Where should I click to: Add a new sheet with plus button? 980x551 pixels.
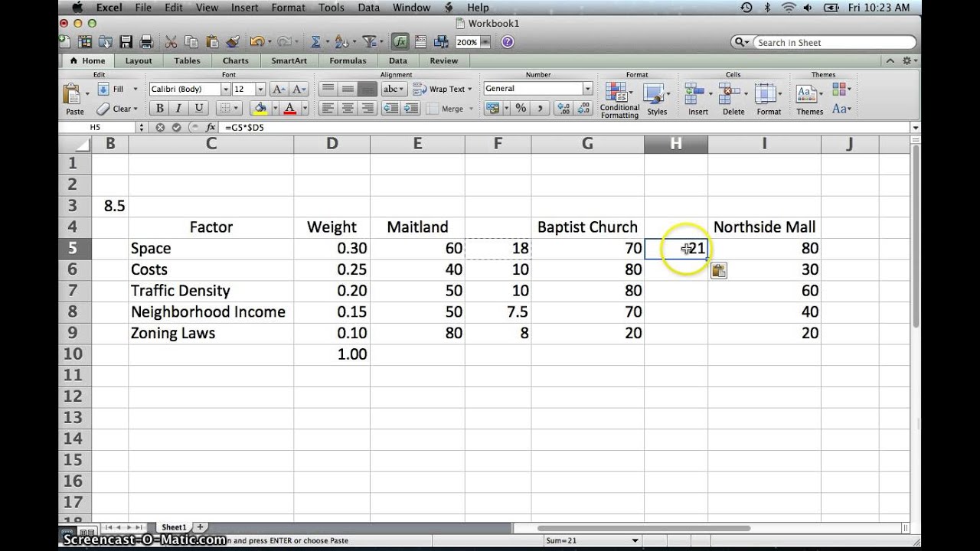coord(201,527)
